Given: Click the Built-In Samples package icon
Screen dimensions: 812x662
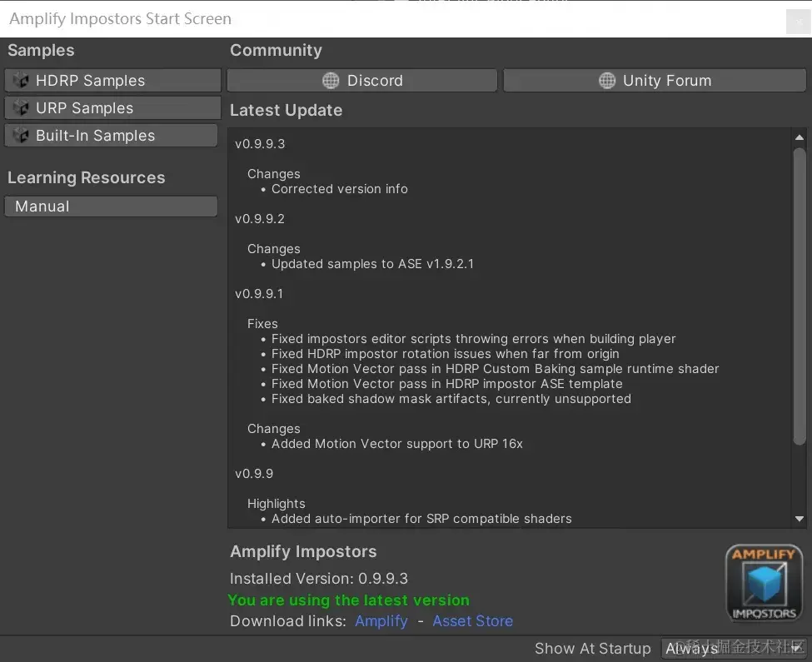Looking at the screenshot, I should point(21,135).
